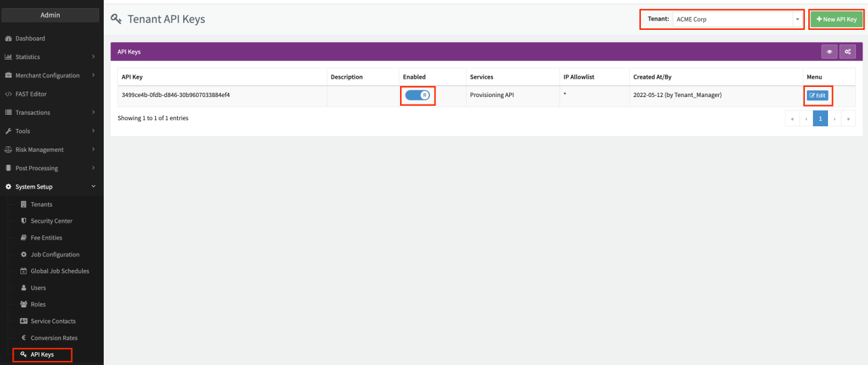Viewport: 868px width, 365px height.
Task: Click the Conversion Rates euro icon
Action: [24, 338]
